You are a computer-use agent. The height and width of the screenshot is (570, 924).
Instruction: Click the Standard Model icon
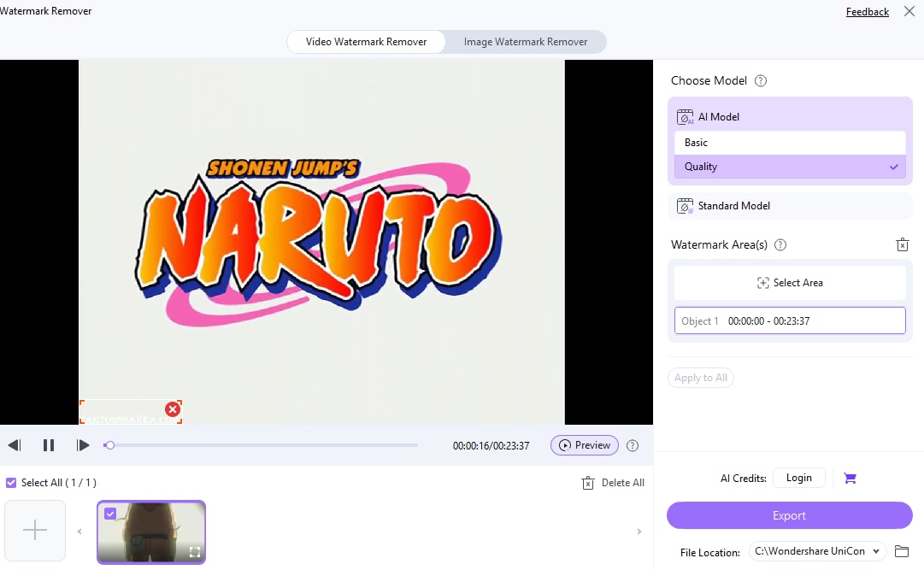[x=685, y=206]
